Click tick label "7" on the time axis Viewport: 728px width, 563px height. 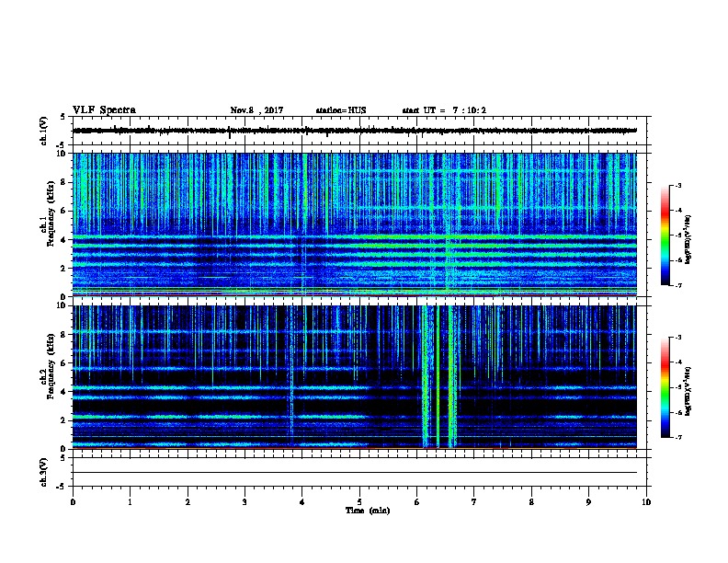point(474,502)
